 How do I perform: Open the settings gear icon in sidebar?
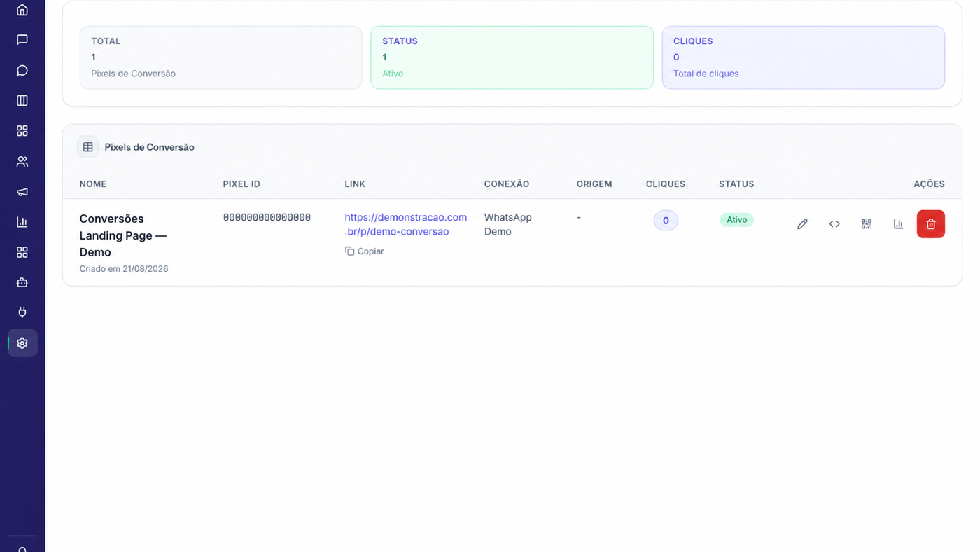[22, 343]
